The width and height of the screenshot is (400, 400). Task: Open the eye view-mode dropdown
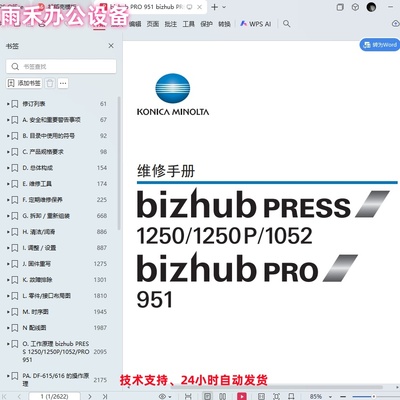[x=165, y=396]
